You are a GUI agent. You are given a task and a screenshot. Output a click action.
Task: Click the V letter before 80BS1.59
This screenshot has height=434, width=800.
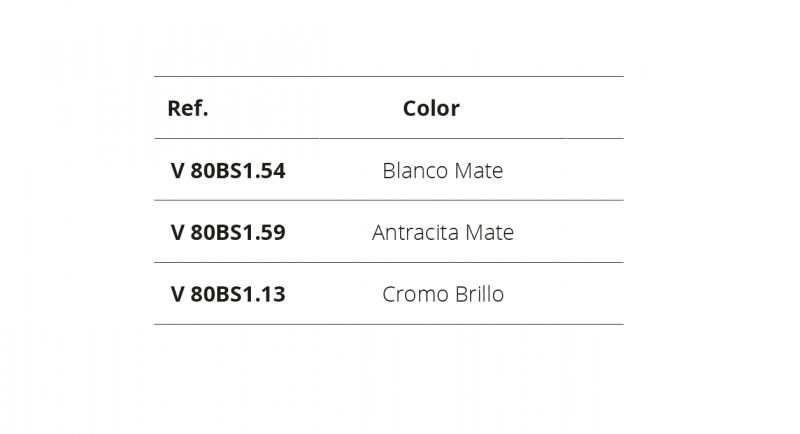click(178, 233)
